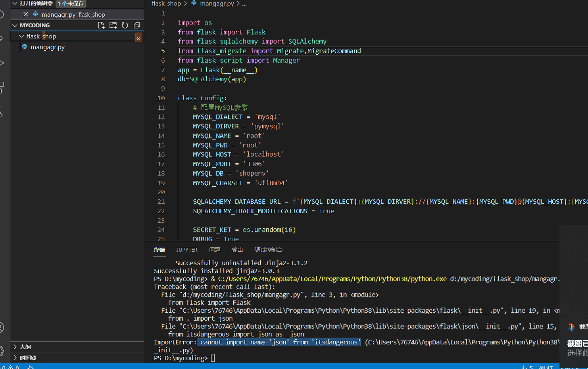Click 'from flask import Flask' code line
The image size is (588, 369).
[x=222, y=32]
